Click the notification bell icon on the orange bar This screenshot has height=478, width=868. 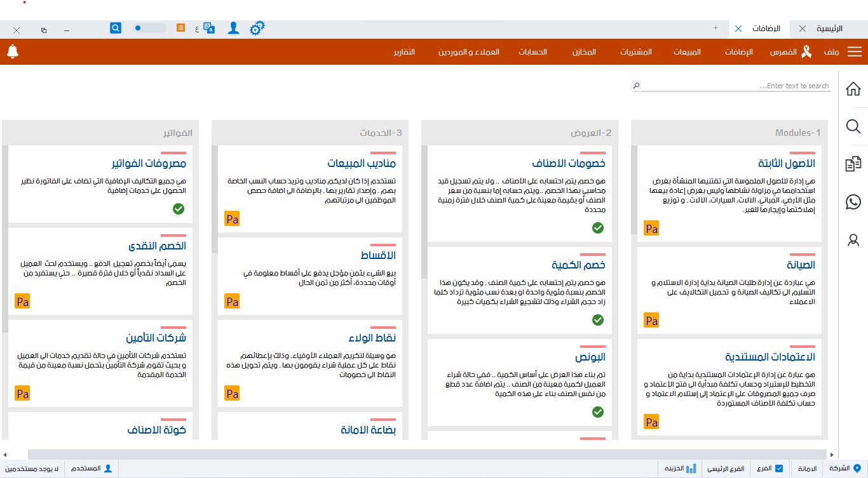[x=13, y=51]
